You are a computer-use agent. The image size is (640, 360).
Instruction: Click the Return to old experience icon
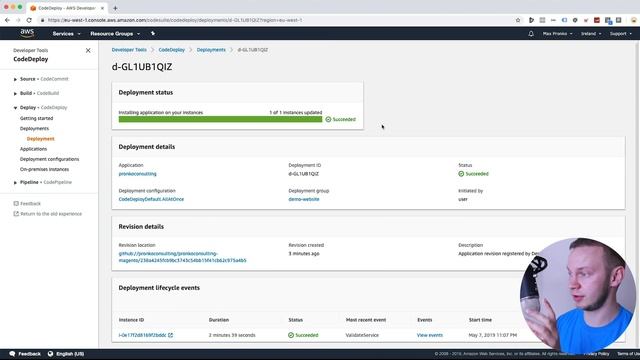16,213
